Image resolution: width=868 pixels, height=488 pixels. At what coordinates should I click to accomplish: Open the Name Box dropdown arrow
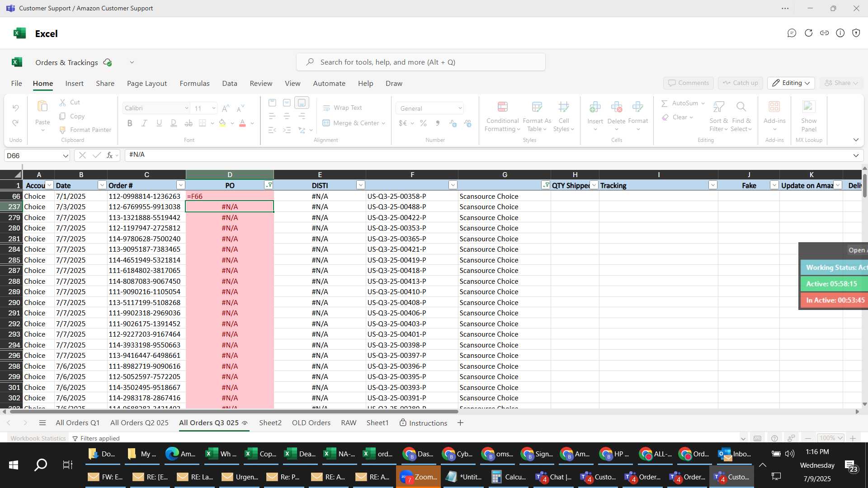[66, 156]
